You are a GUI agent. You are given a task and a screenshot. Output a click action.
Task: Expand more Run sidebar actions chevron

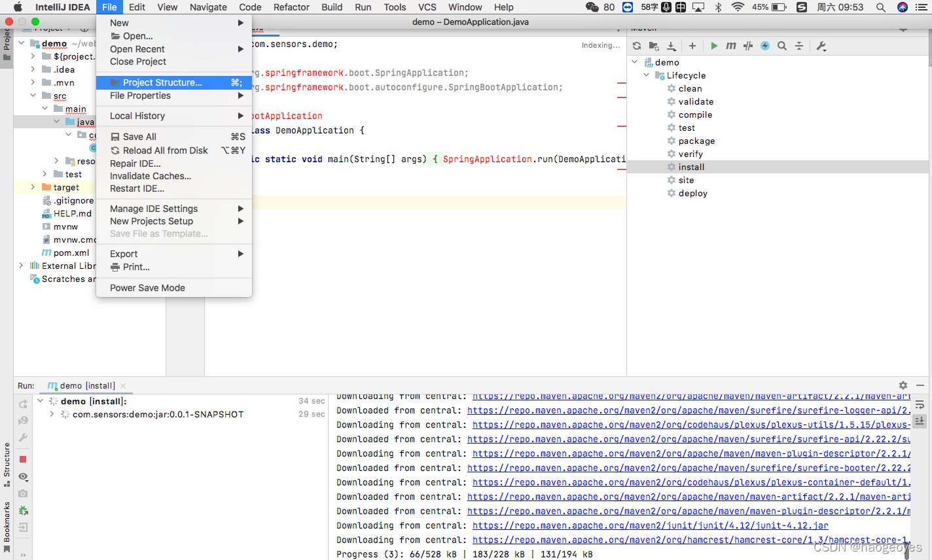23,555
